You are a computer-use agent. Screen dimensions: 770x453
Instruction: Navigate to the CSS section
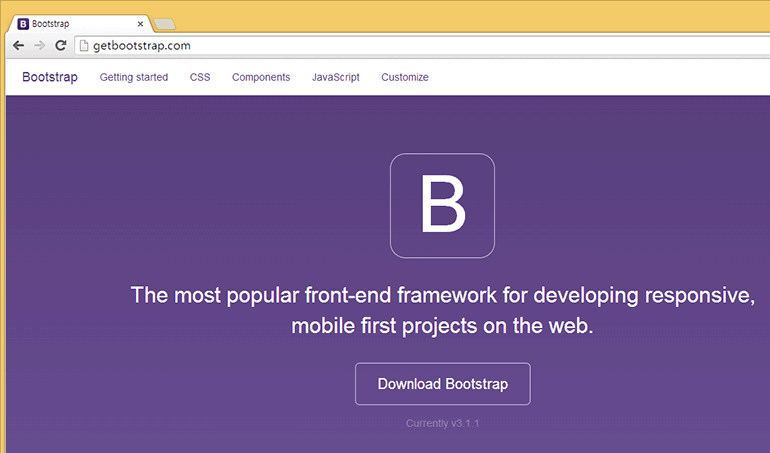[x=200, y=77]
